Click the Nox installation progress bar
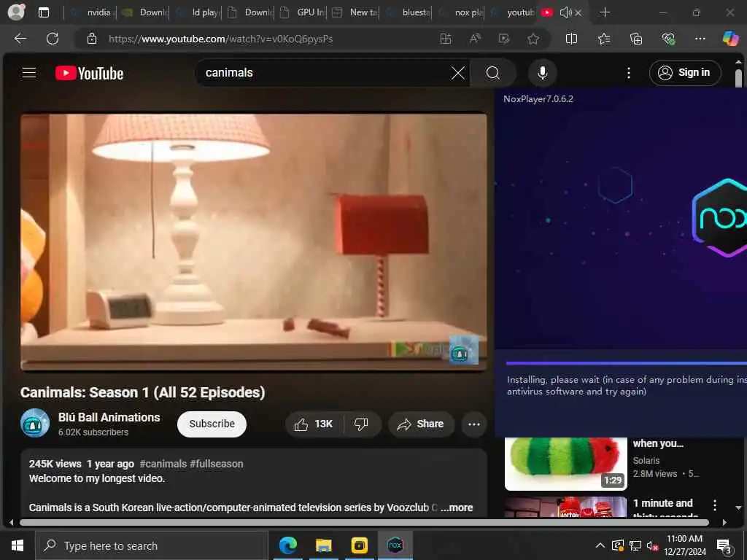The width and height of the screenshot is (747, 560). click(x=627, y=363)
